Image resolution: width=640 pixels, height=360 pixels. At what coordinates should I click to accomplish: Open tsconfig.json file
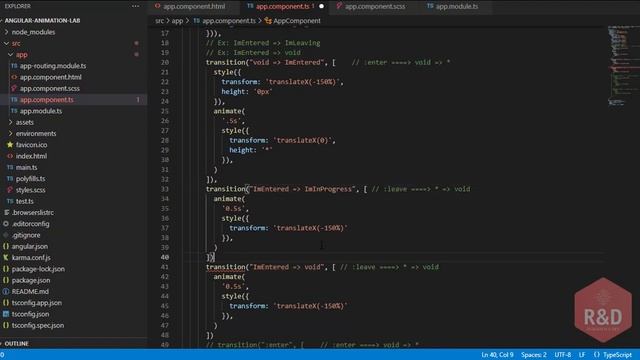[30, 314]
